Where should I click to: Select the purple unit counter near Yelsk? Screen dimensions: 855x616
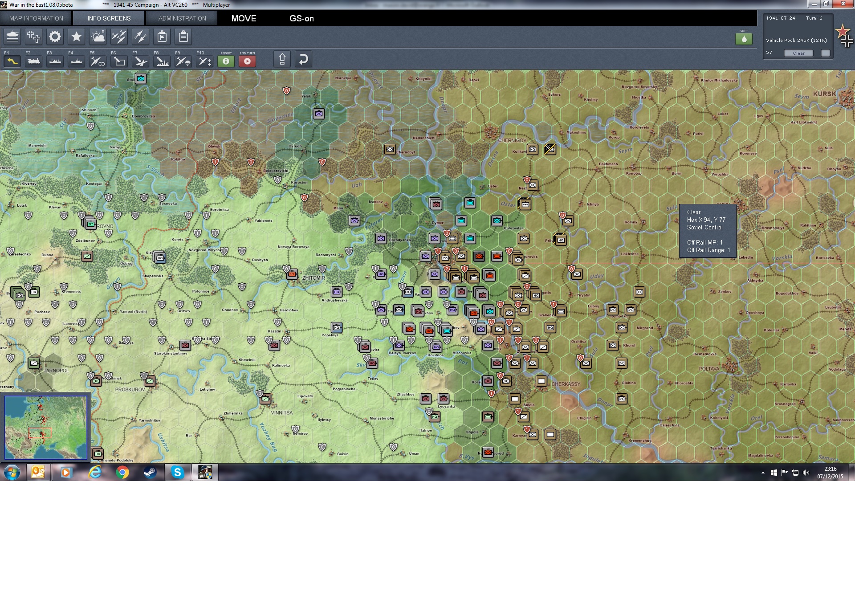tap(319, 114)
